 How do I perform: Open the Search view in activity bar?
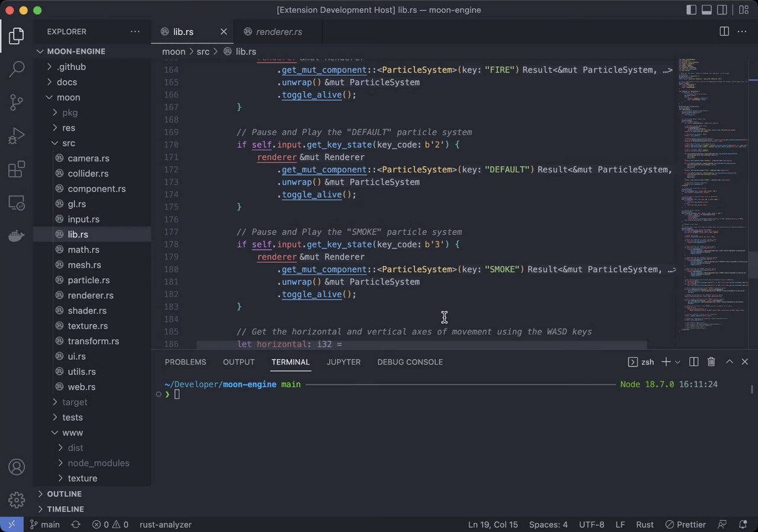[17, 69]
